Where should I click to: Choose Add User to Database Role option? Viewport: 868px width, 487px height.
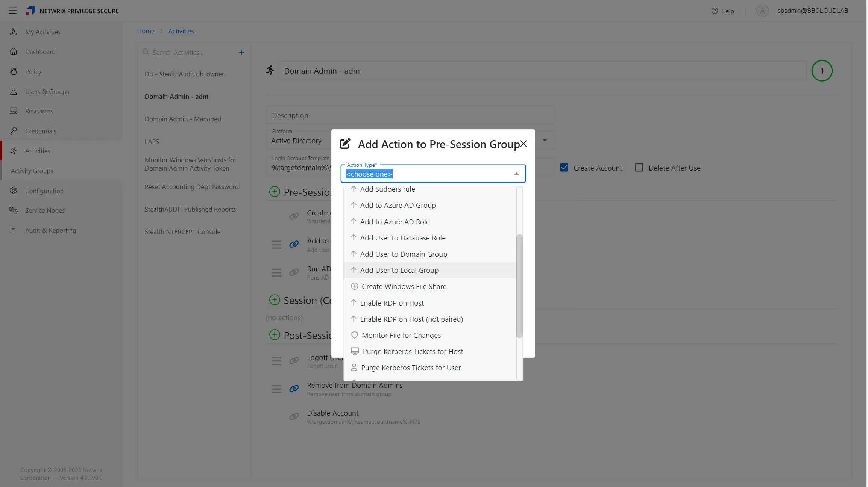(430, 238)
